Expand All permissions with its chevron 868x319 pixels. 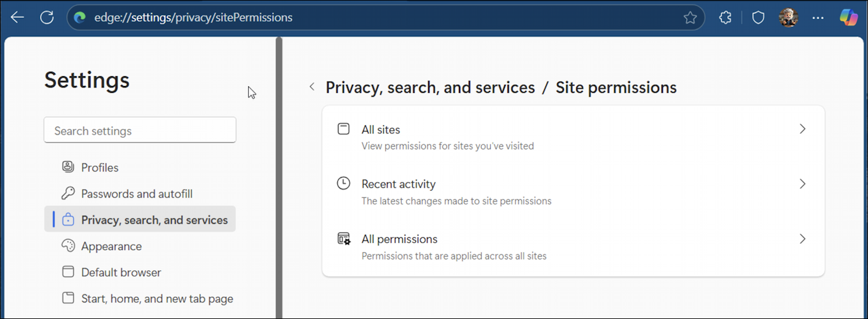802,238
